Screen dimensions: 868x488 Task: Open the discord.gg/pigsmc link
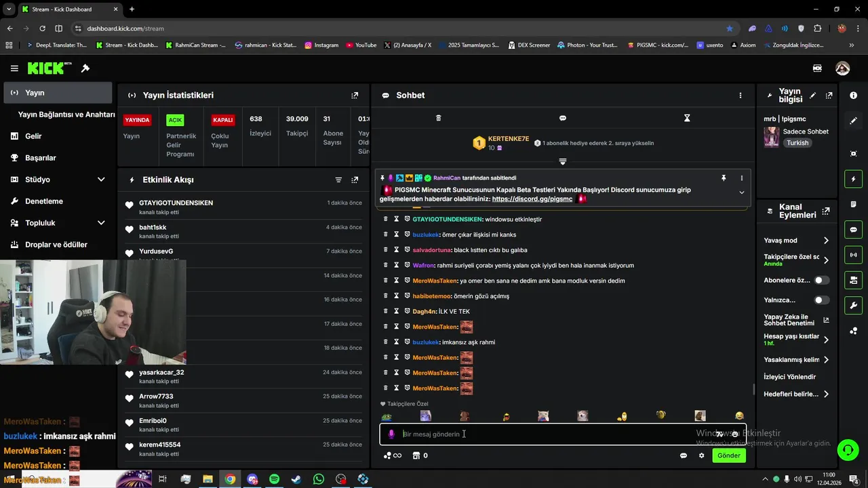click(x=532, y=199)
